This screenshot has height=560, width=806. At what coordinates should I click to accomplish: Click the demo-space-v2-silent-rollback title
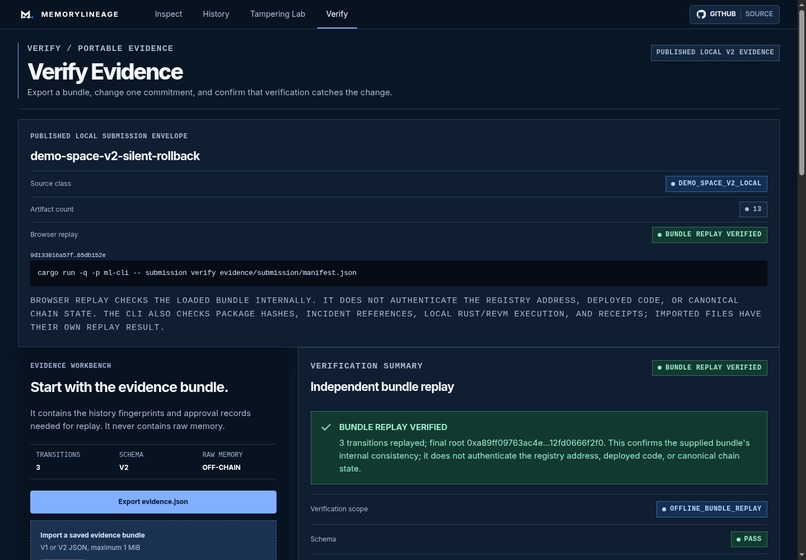[x=115, y=156]
